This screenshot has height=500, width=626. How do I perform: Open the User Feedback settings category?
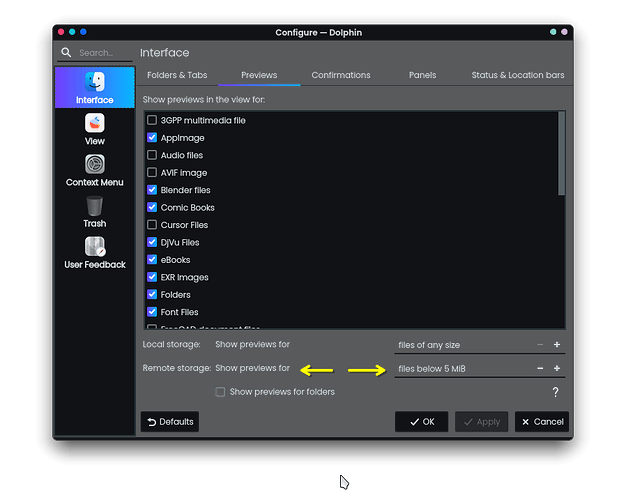[95, 253]
